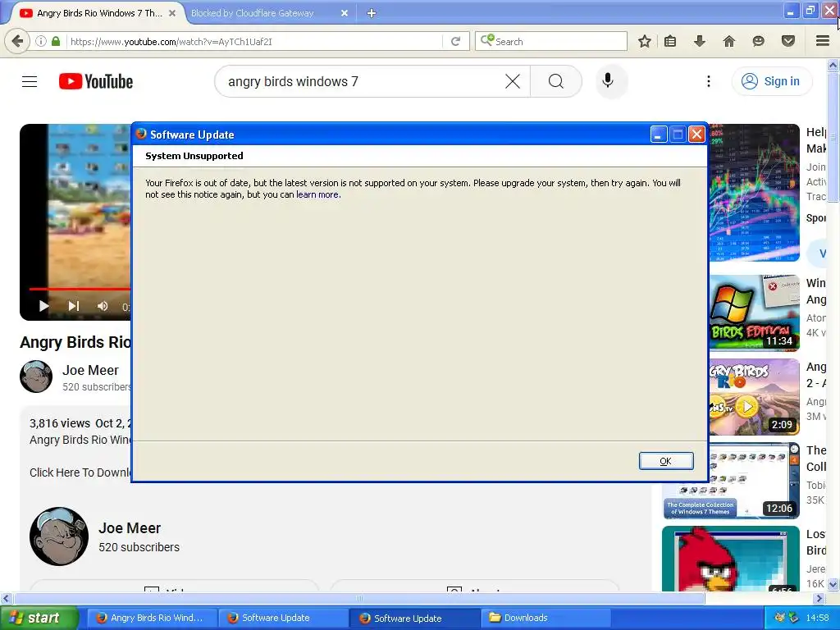Open YouTube settings three-dots menu
Viewport: 840px width, 630px height.
click(709, 81)
